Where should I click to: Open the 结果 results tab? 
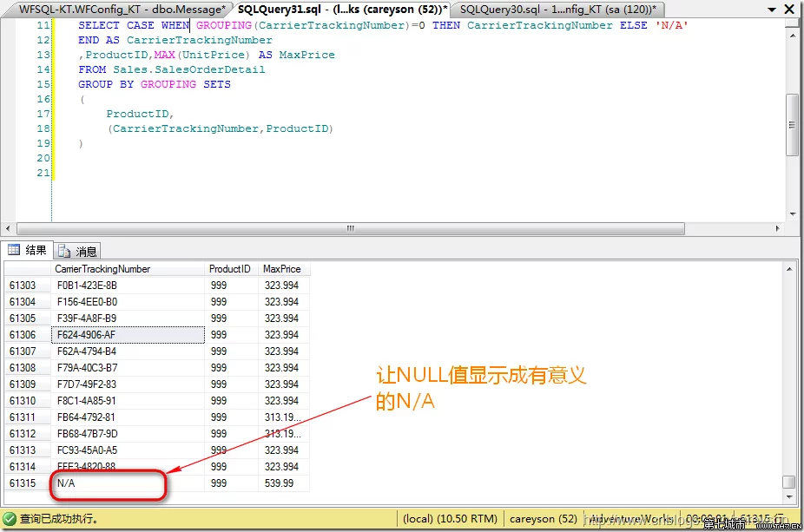point(28,251)
